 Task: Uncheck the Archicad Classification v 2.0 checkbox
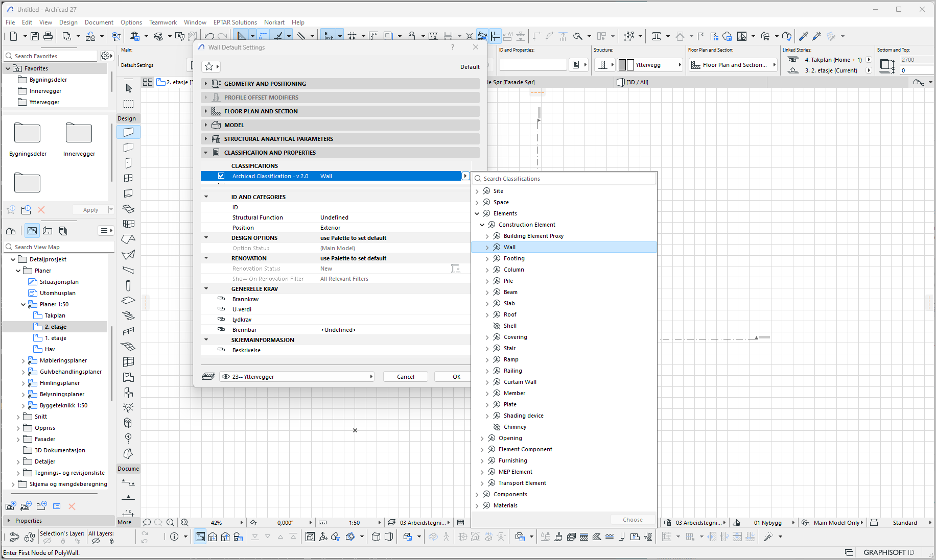pos(221,176)
